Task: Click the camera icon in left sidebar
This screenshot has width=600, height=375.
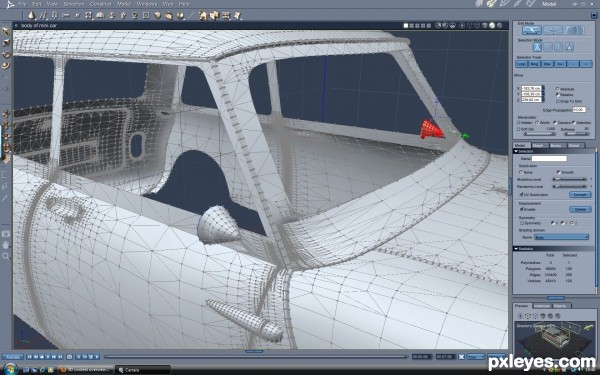Action: (x=6, y=234)
